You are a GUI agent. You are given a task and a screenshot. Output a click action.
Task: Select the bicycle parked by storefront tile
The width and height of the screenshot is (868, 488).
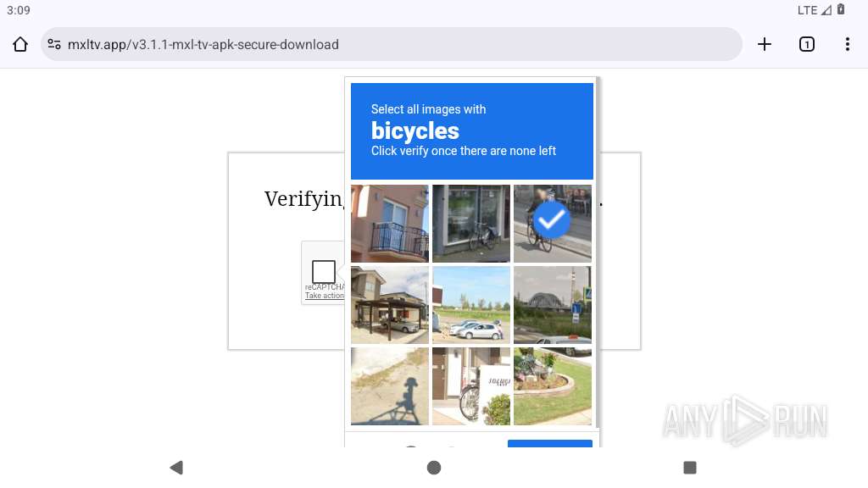(471, 224)
